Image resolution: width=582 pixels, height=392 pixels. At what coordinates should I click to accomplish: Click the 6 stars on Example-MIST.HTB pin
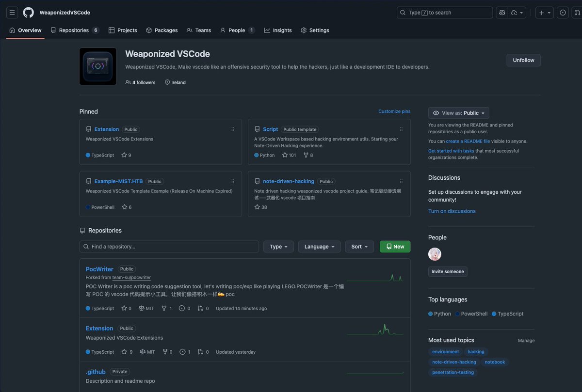coord(126,207)
